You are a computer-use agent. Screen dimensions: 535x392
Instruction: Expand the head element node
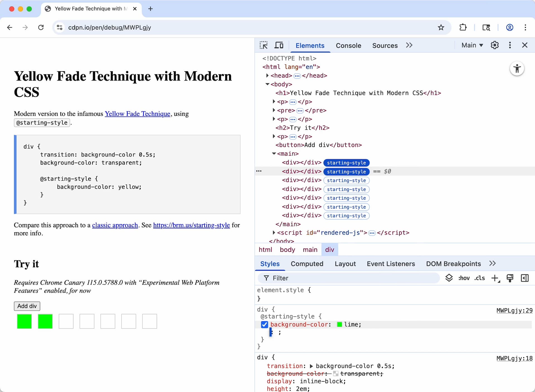pos(267,76)
